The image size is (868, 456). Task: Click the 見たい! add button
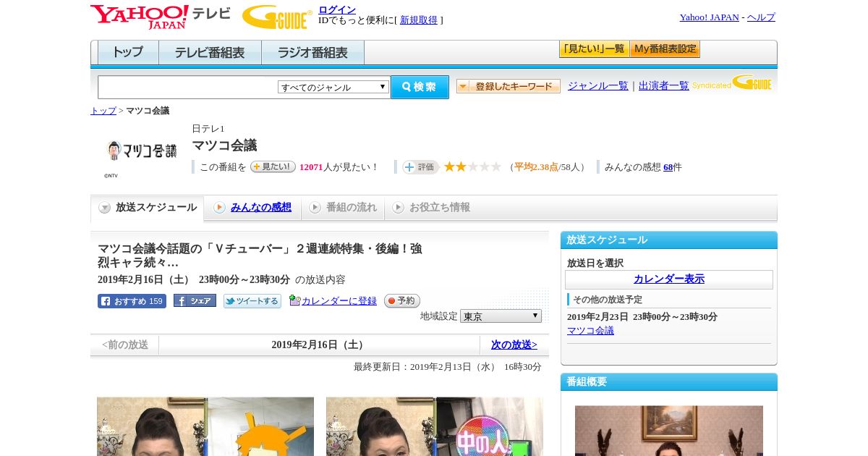click(273, 166)
